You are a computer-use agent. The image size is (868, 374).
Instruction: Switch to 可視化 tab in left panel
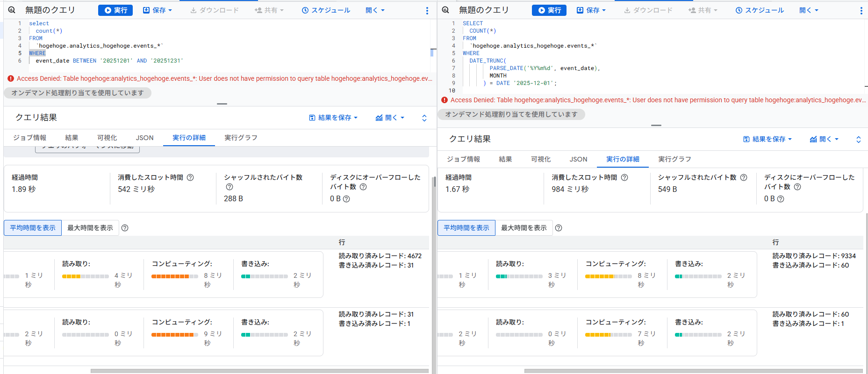[x=107, y=138]
